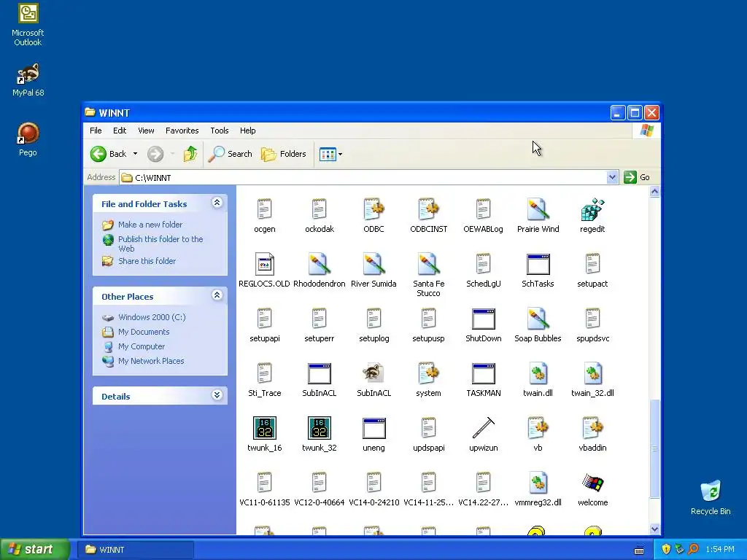Viewport: 747px width, 560px height.
Task: Select the upwizun hammer icon
Action: (x=483, y=429)
